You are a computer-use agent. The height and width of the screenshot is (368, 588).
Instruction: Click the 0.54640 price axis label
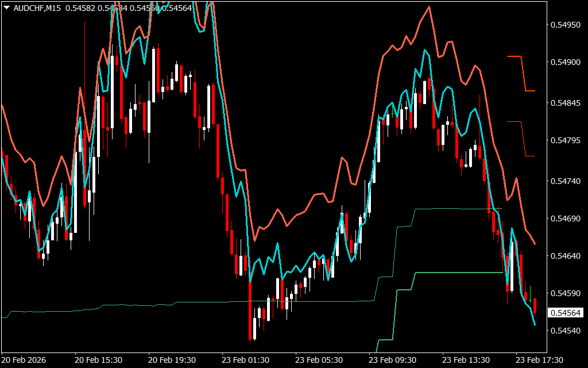tap(566, 256)
